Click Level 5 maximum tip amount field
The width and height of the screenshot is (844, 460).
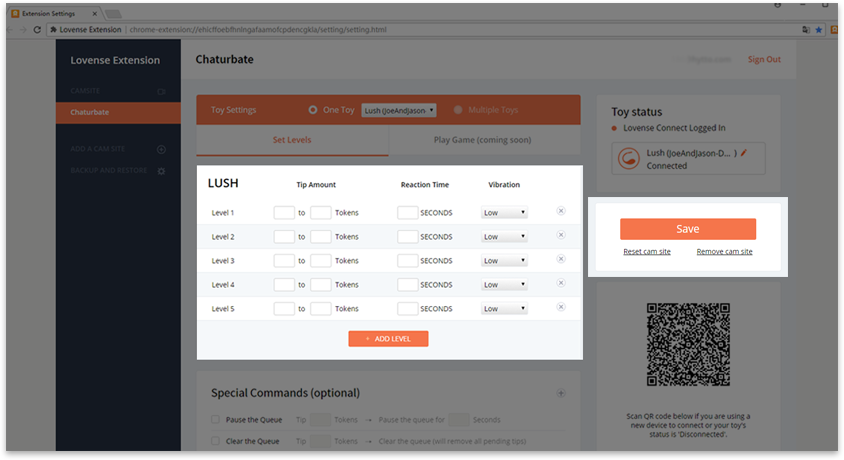point(320,309)
